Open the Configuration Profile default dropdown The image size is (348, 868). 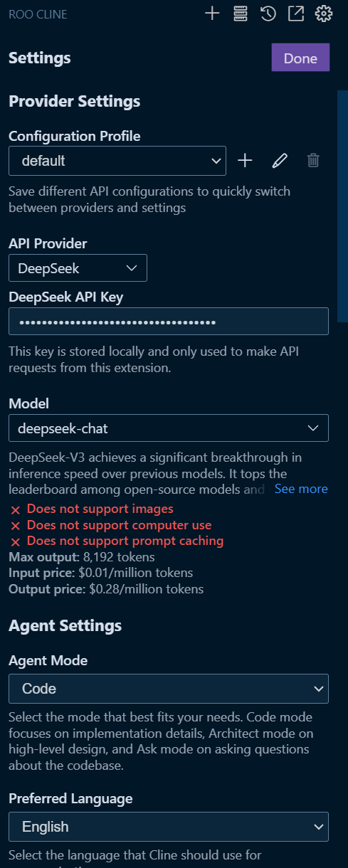point(117,161)
